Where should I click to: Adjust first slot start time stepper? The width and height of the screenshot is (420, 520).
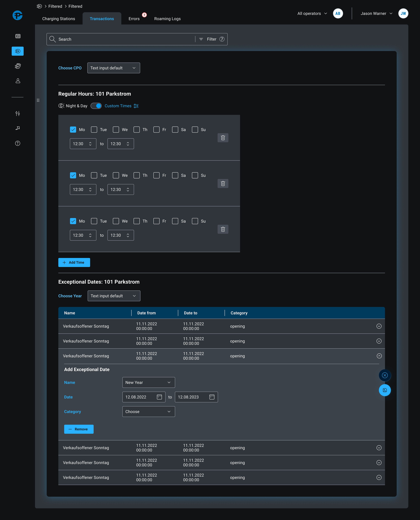click(x=90, y=144)
